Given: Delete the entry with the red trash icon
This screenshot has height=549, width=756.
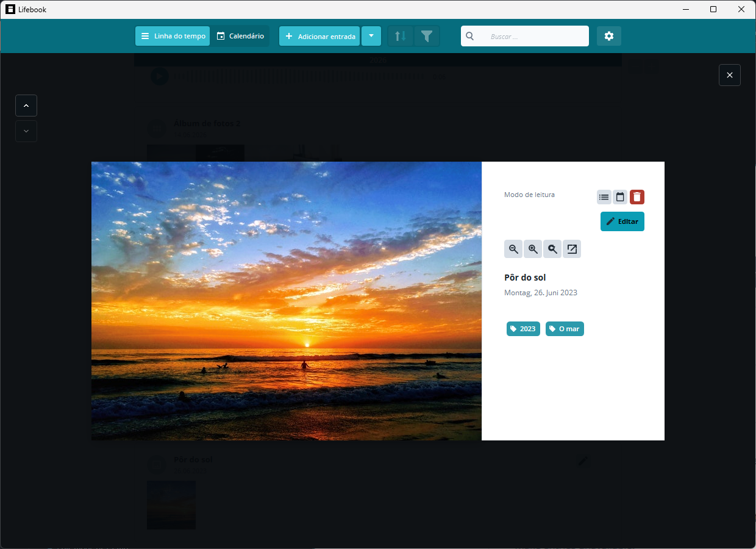Looking at the screenshot, I should [x=637, y=197].
